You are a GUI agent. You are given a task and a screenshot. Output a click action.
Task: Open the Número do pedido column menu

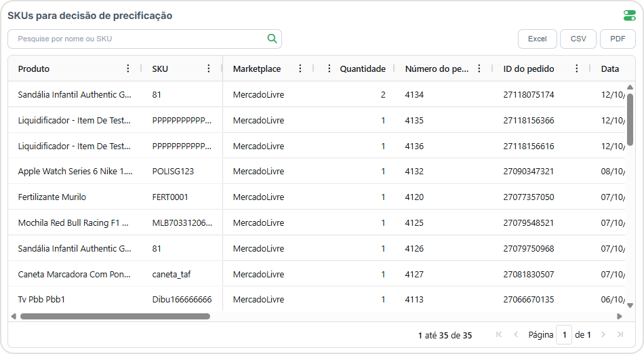tap(479, 68)
